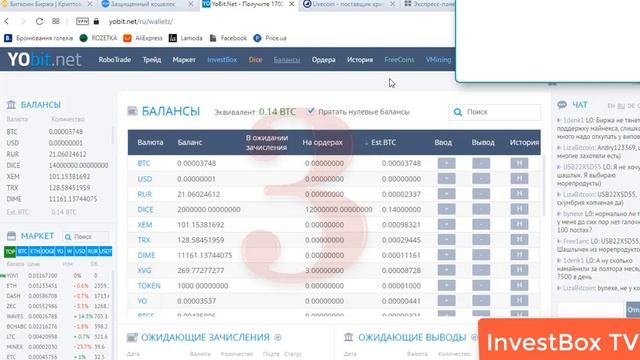Select the RUR market tab
The height and width of the screenshot is (360, 640).
point(93,251)
